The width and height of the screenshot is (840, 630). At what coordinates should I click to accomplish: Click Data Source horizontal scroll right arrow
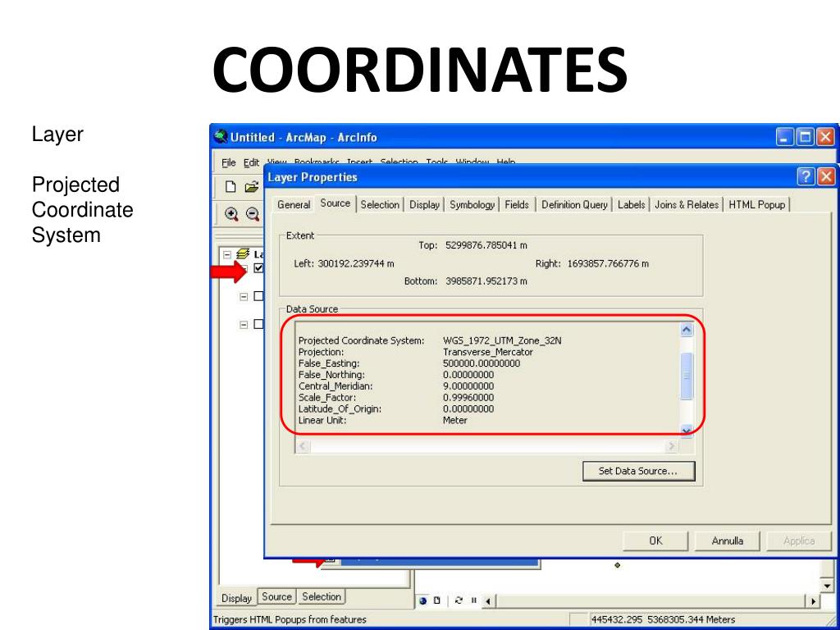click(671, 445)
